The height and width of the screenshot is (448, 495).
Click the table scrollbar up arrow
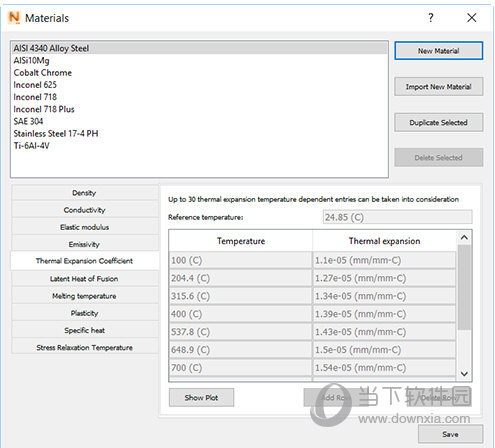coord(464,237)
